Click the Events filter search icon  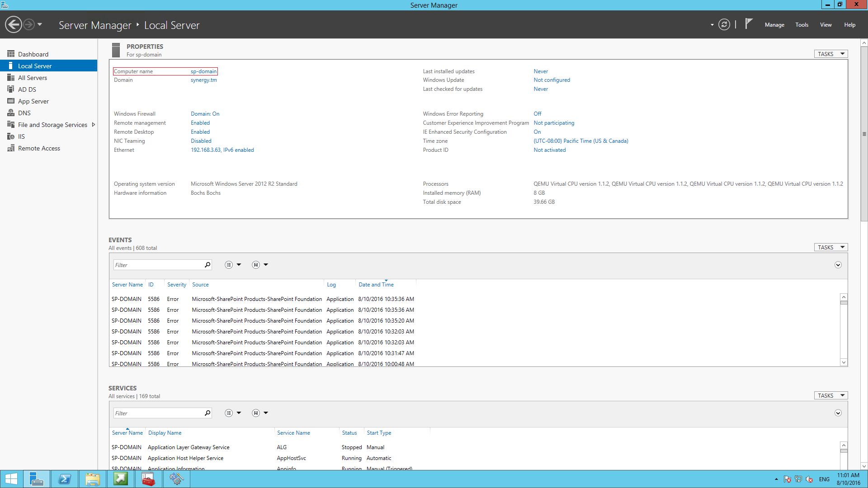tap(208, 265)
